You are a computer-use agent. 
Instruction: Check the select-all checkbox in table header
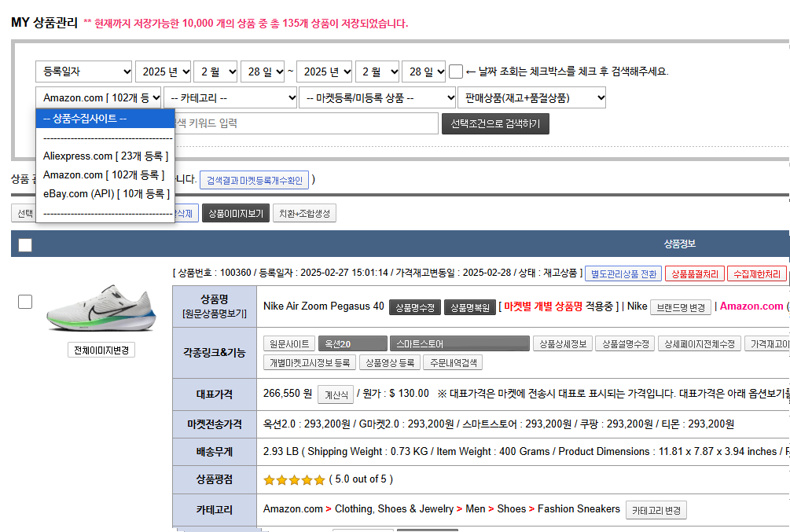[x=25, y=245]
